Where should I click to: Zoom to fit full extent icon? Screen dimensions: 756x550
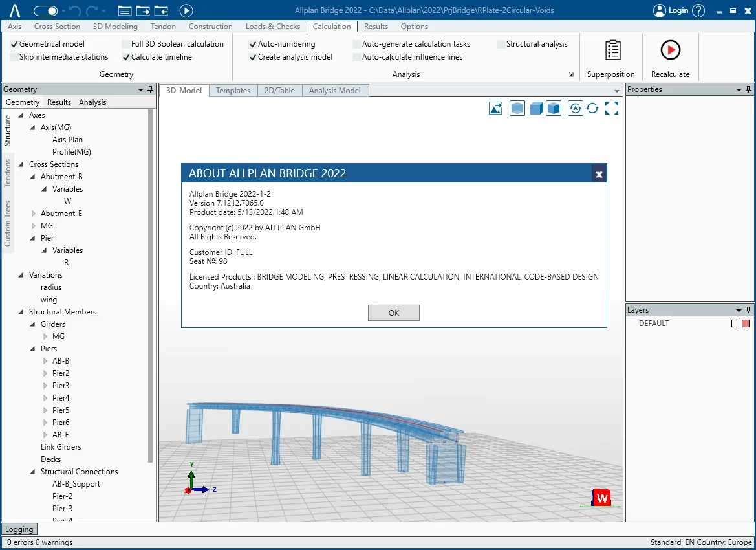coord(611,108)
